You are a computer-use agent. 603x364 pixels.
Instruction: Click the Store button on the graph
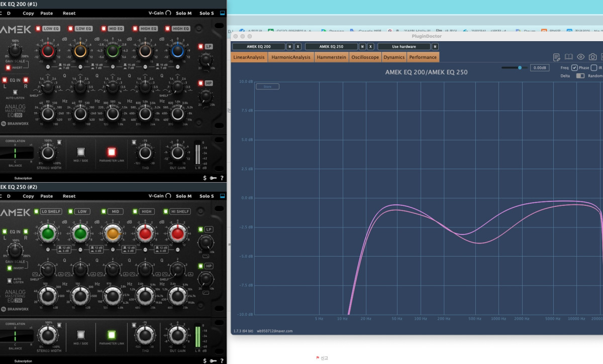[x=267, y=86]
